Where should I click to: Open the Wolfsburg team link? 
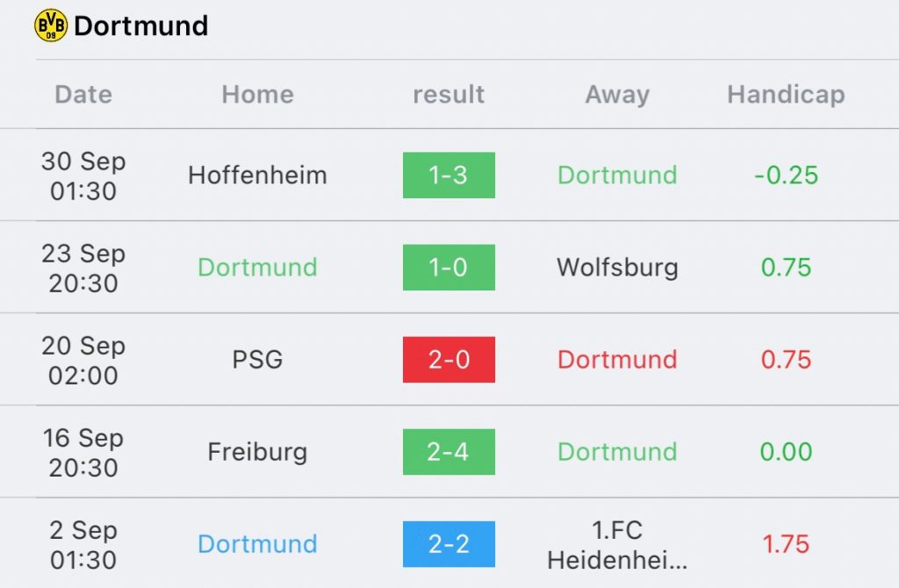(617, 268)
